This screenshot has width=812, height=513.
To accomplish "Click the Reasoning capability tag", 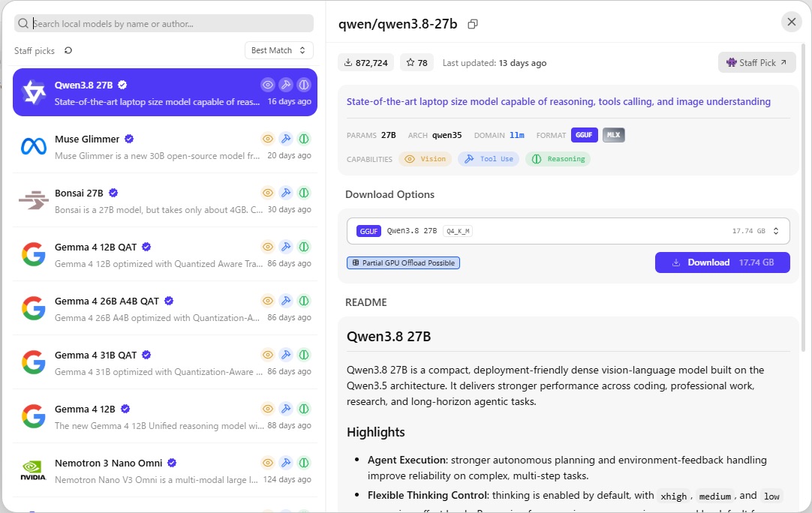I will tap(558, 159).
